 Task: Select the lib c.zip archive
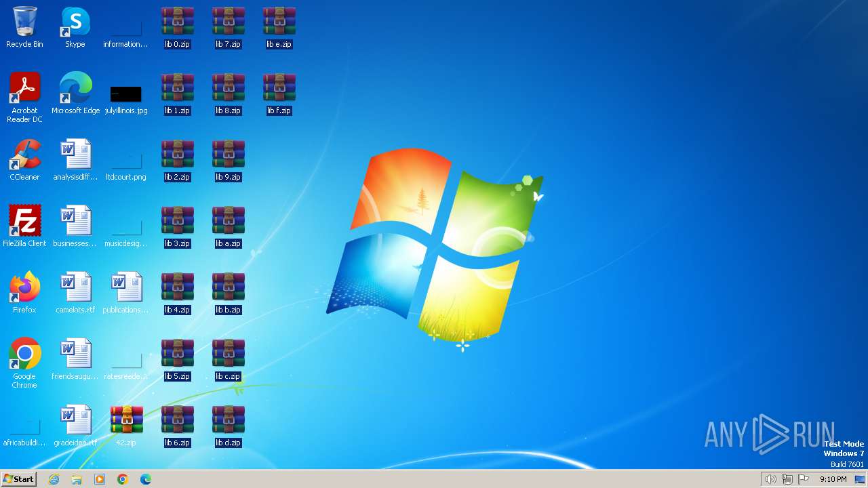228,359
